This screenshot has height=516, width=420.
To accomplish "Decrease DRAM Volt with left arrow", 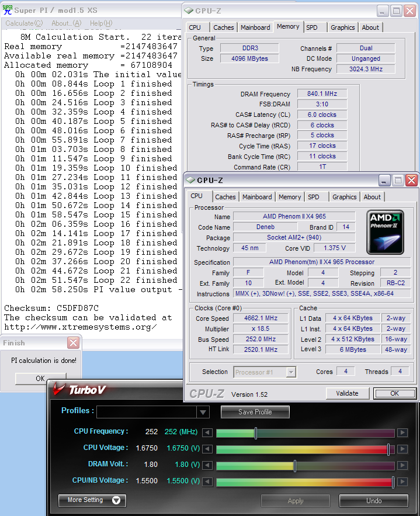I will coord(207,465).
